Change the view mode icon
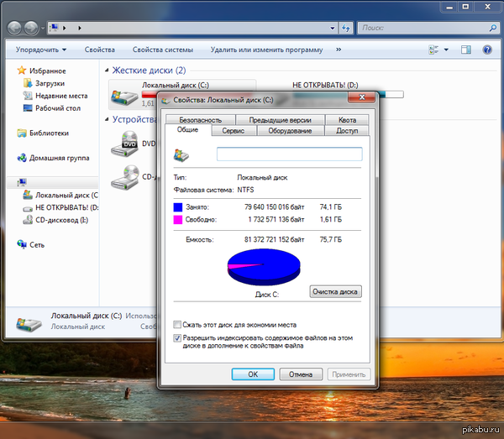Screen dimensions: 504x439 (x=433, y=50)
